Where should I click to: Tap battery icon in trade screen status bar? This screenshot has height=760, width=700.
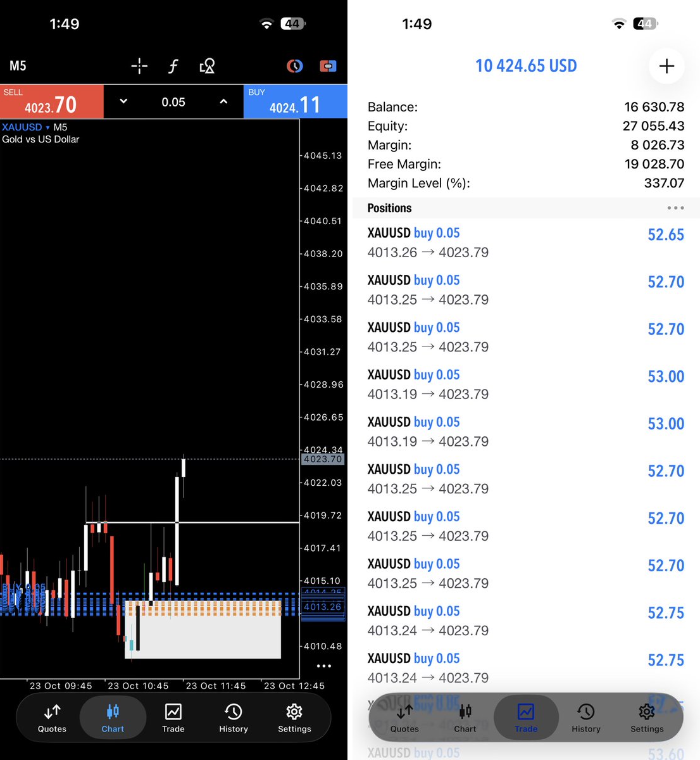[646, 24]
